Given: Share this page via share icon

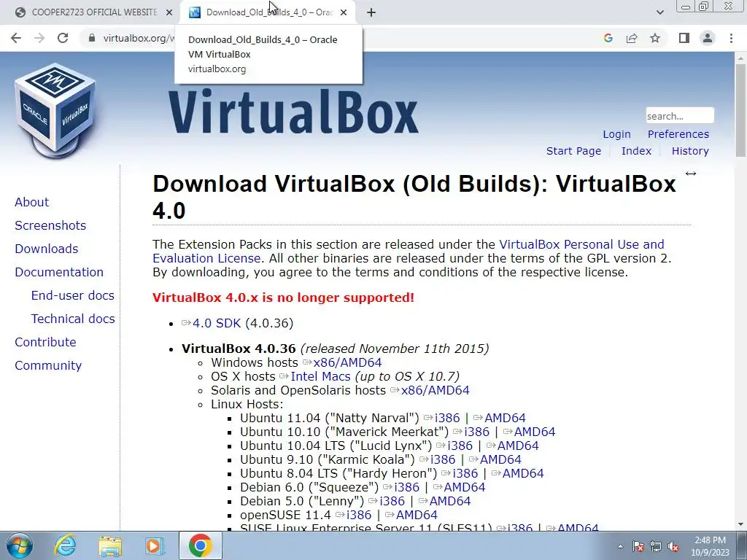Looking at the screenshot, I should point(632,38).
